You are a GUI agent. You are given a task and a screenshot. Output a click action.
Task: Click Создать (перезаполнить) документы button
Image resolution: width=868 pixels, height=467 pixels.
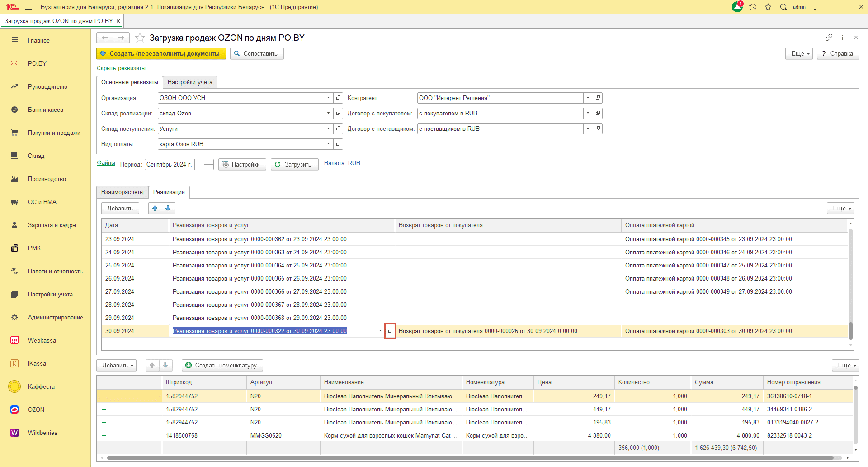161,53
